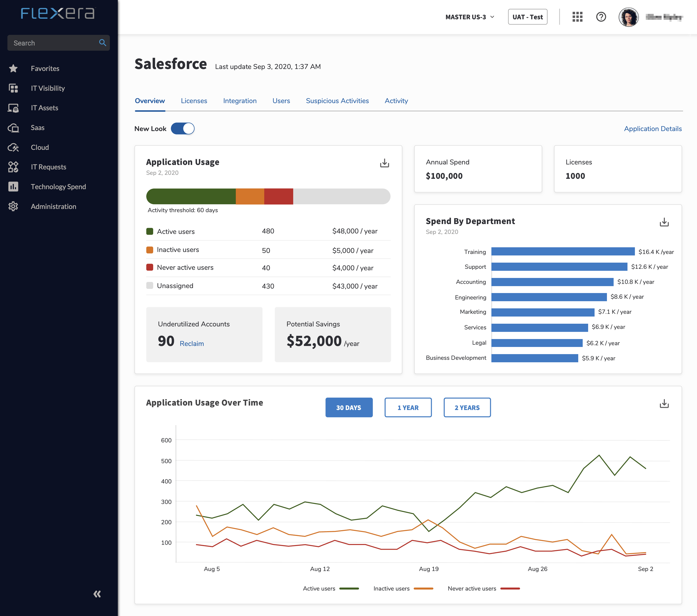Screen dimensions: 697x616
Task: Click the help question mark icon
Action: [x=601, y=17]
